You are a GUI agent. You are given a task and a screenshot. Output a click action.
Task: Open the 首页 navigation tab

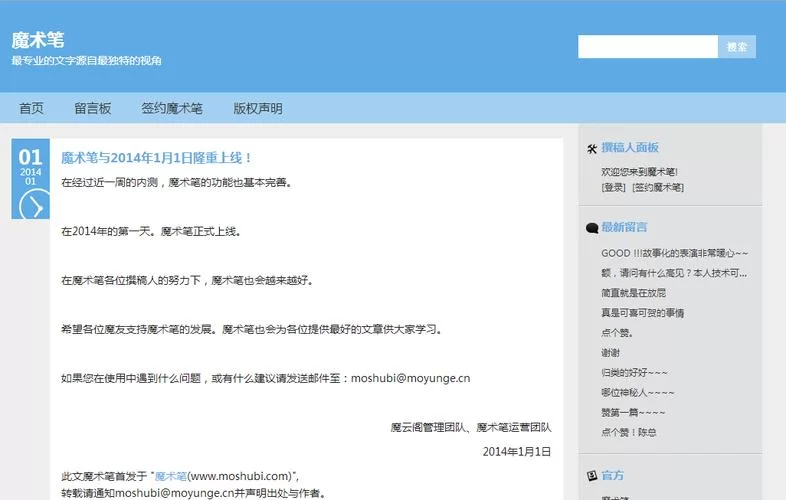32,108
